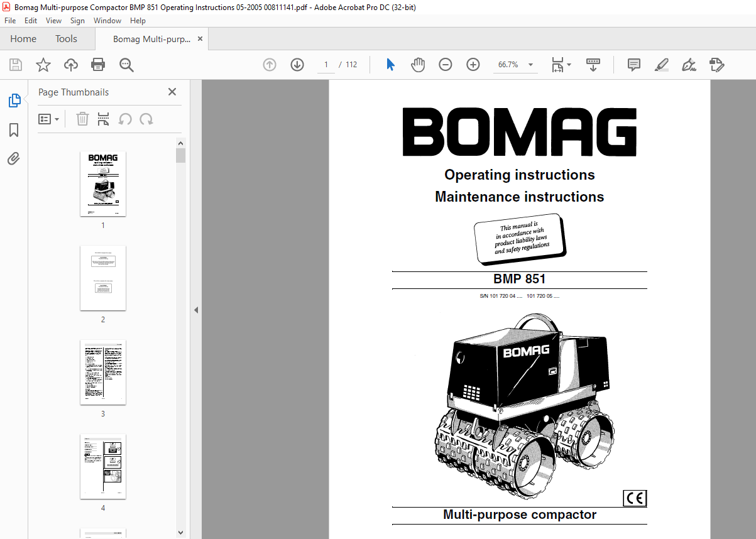Rotate pages clockwise
This screenshot has height=539, width=756.
(146, 119)
